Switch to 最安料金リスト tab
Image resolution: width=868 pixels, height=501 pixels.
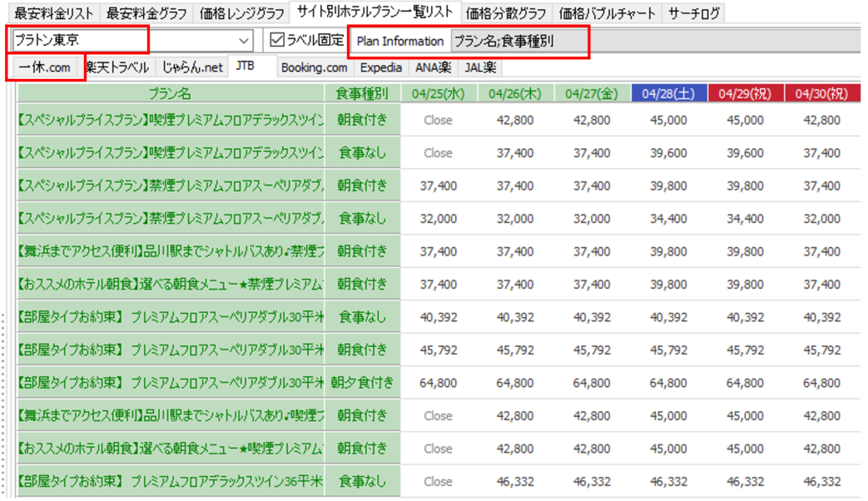point(53,13)
